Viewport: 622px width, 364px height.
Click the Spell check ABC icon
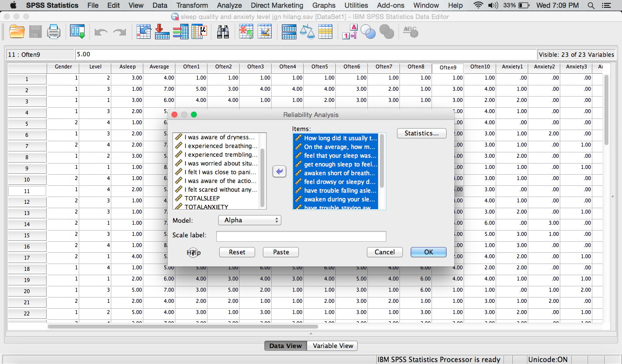[x=411, y=32]
